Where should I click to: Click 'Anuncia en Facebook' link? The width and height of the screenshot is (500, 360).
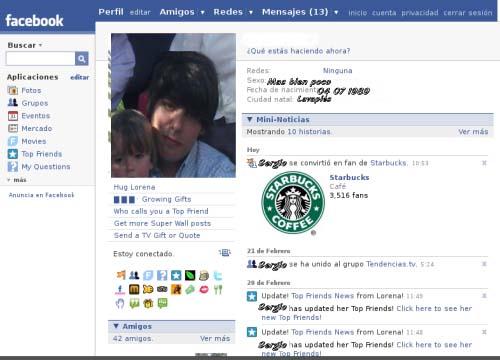coord(41,195)
